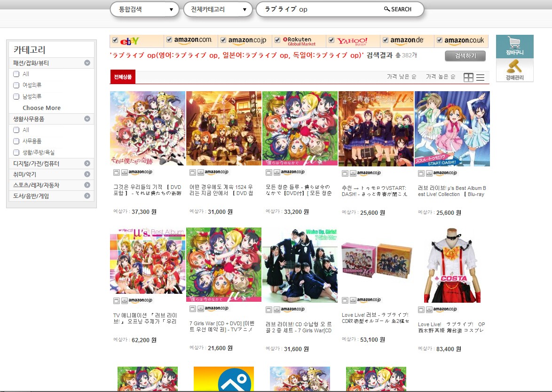Expand the 도서/음반/게임 category
The image size is (552, 392).
click(87, 196)
